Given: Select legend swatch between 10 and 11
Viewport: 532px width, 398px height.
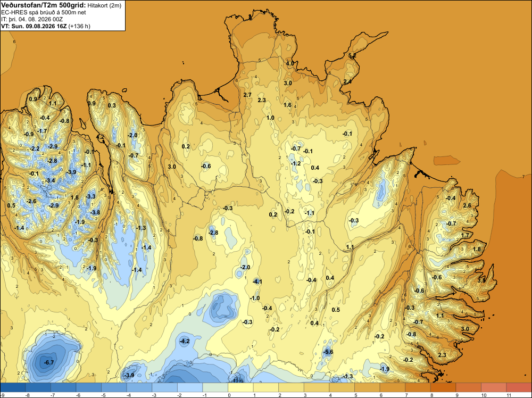Looking at the screenshot, I should (494, 387).
